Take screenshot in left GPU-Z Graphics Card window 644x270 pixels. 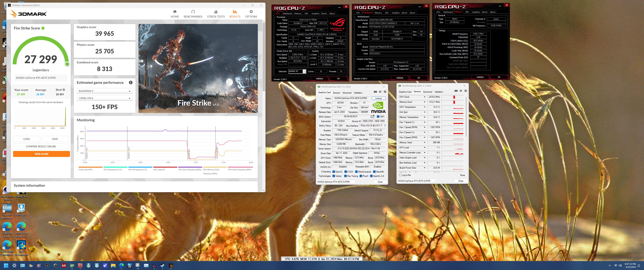(x=375, y=92)
